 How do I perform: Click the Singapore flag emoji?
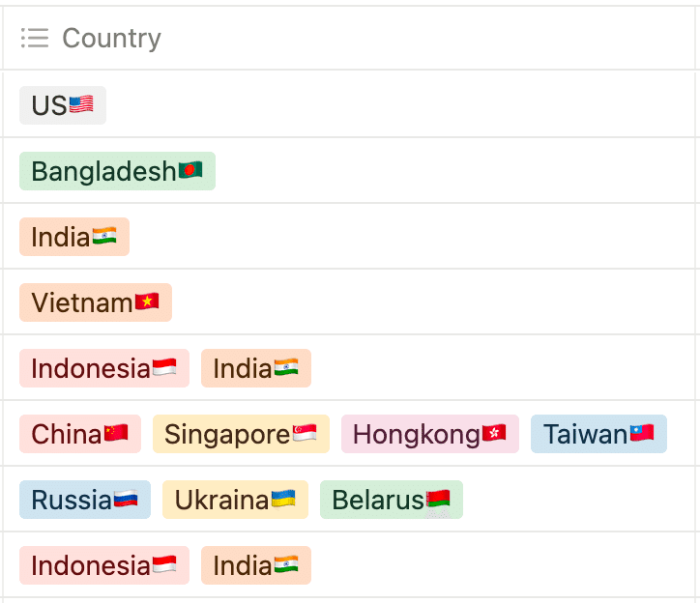tap(305, 433)
